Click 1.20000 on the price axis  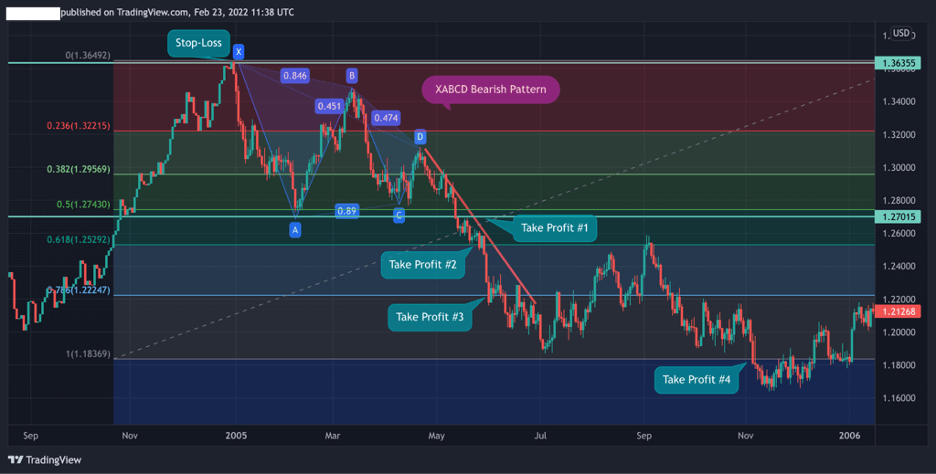tap(899, 333)
